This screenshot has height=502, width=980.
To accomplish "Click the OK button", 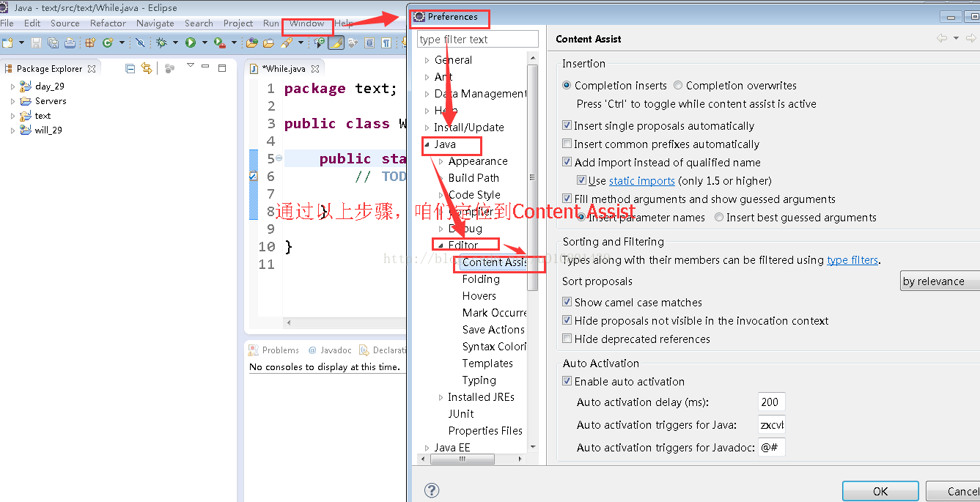I will coord(880,492).
